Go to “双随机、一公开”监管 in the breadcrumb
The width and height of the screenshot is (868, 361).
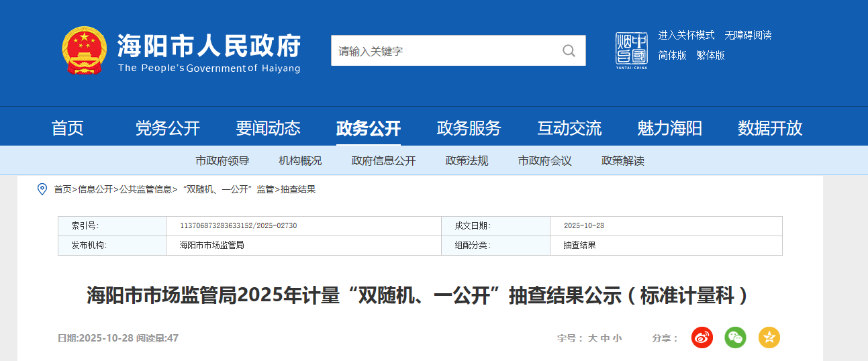click(226, 189)
